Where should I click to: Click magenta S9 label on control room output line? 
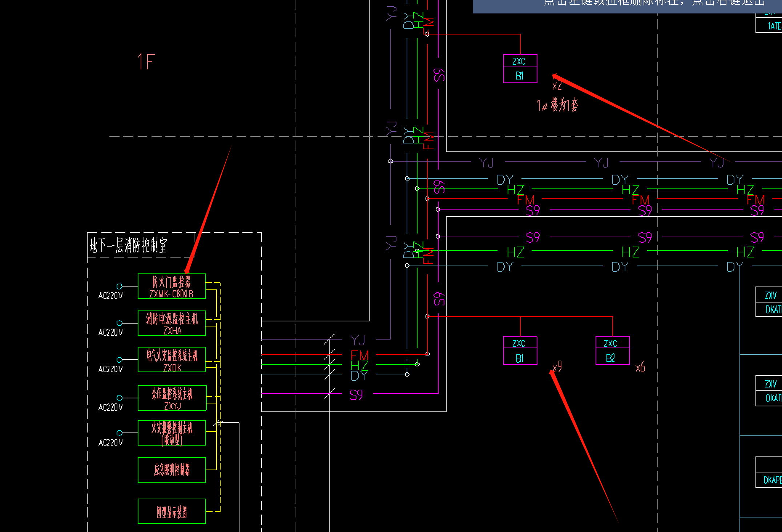(x=356, y=395)
